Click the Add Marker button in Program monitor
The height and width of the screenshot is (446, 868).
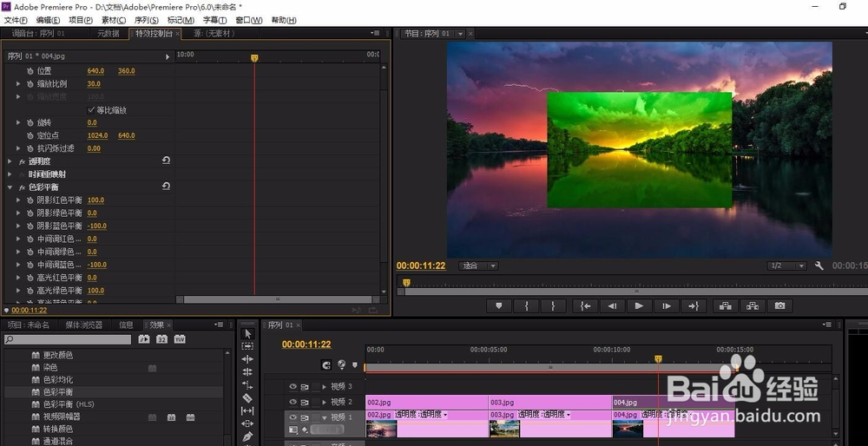pos(499,306)
